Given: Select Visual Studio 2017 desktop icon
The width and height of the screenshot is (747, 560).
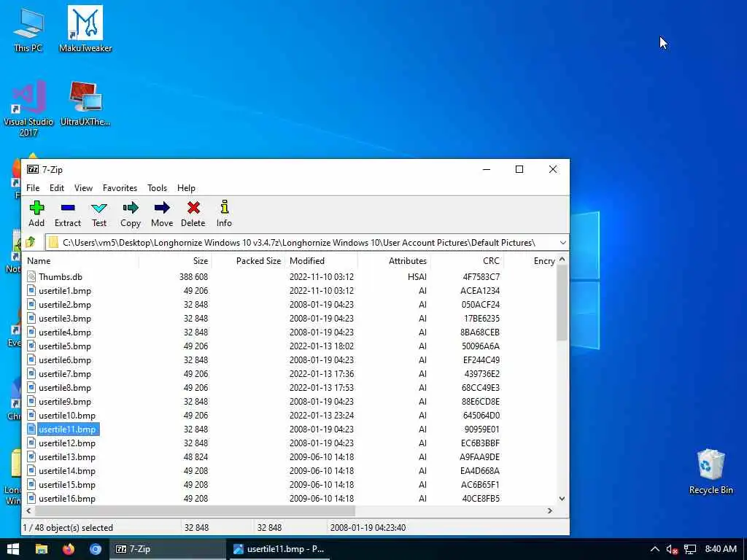Looking at the screenshot, I should click(x=28, y=109).
